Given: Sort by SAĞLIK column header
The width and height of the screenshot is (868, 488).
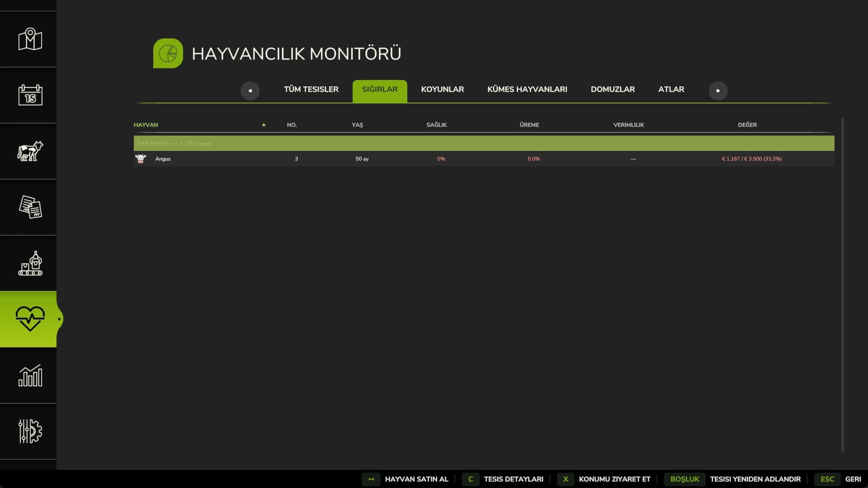Looking at the screenshot, I should [x=437, y=125].
